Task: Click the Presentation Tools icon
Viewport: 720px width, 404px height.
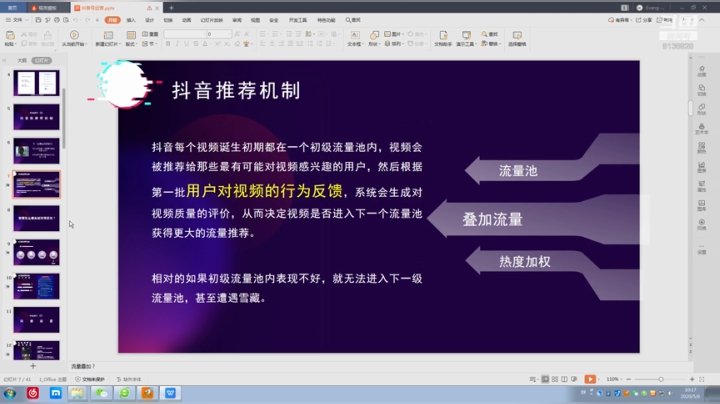Action: click(x=466, y=35)
